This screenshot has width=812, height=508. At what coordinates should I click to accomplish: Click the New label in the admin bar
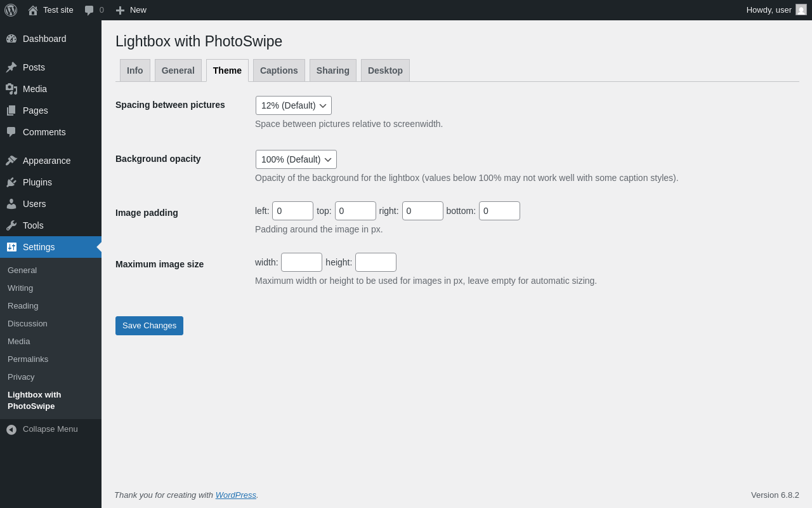pos(138,10)
